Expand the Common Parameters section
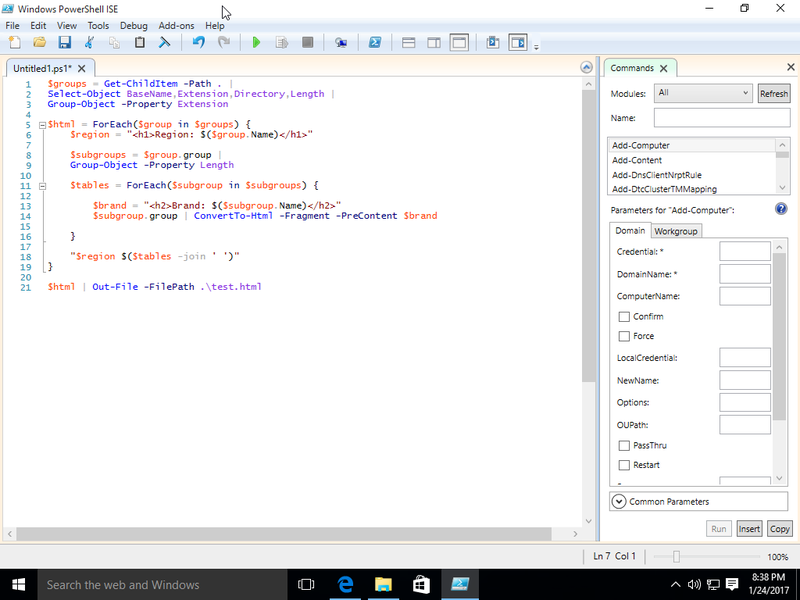 pos(618,501)
